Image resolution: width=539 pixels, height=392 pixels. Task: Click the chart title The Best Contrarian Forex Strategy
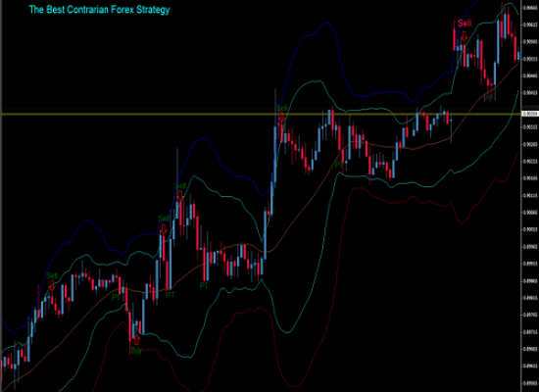(99, 10)
